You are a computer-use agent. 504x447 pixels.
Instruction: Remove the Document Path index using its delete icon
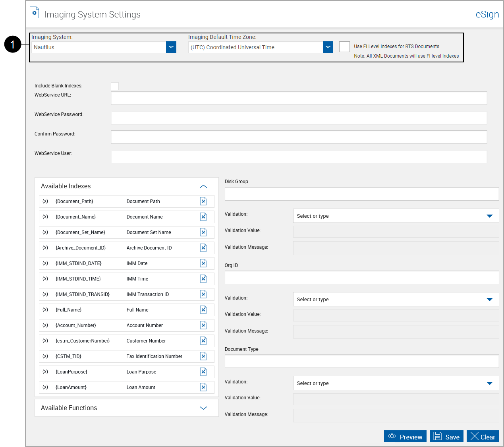click(203, 201)
